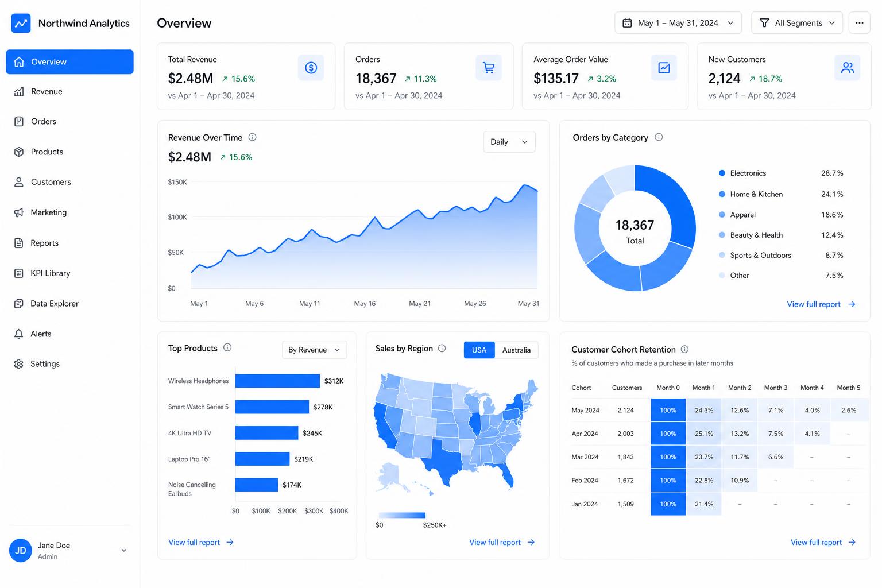Click the Alerts bell sidebar icon
Viewport: 882px width, 588px height.
(19, 334)
